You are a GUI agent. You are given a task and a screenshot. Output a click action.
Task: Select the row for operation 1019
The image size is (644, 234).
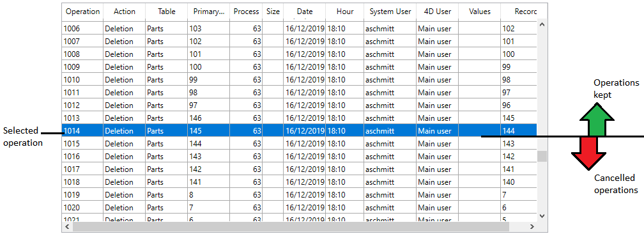(300, 194)
